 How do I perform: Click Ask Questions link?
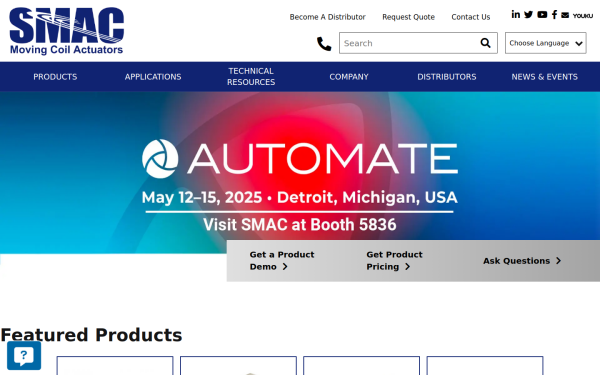click(x=522, y=261)
